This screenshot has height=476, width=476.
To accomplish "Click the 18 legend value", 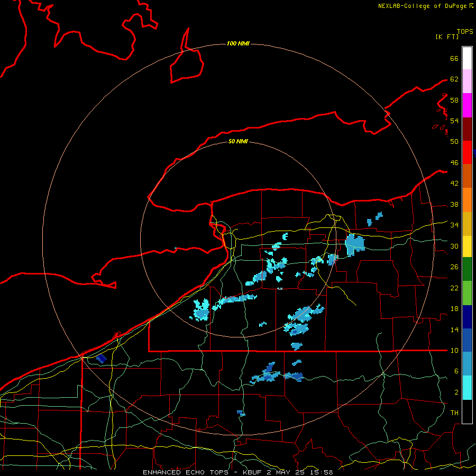I will point(454,309).
